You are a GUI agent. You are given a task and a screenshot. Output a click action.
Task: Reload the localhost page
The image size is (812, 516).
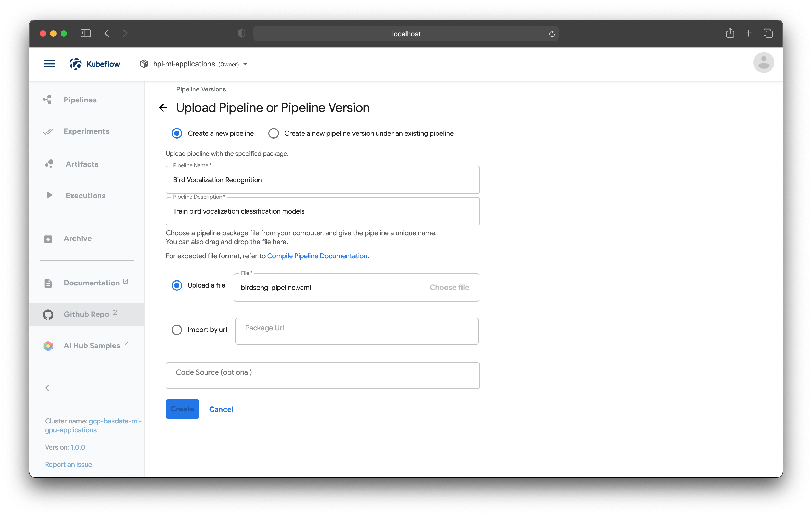(552, 34)
